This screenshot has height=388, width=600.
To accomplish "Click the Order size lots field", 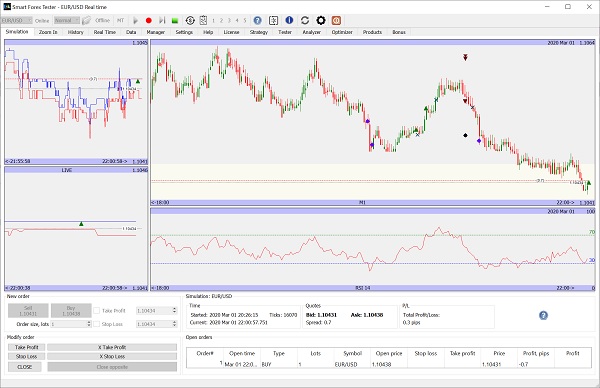I will 69,324.
